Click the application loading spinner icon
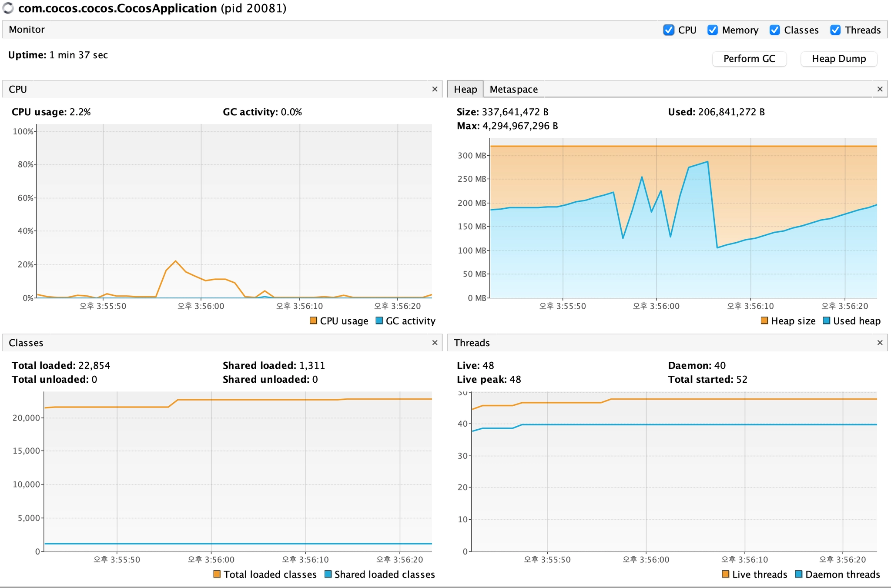Image resolution: width=891 pixels, height=588 pixels. coord(8,8)
